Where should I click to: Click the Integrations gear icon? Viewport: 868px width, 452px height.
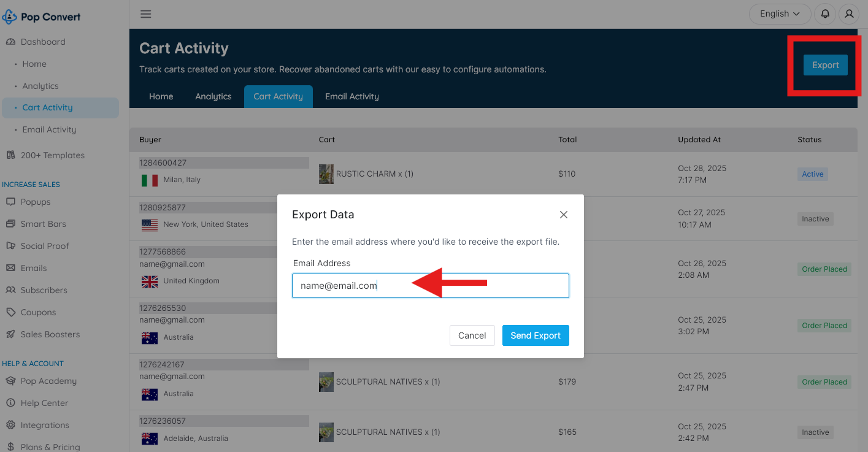tap(10, 425)
